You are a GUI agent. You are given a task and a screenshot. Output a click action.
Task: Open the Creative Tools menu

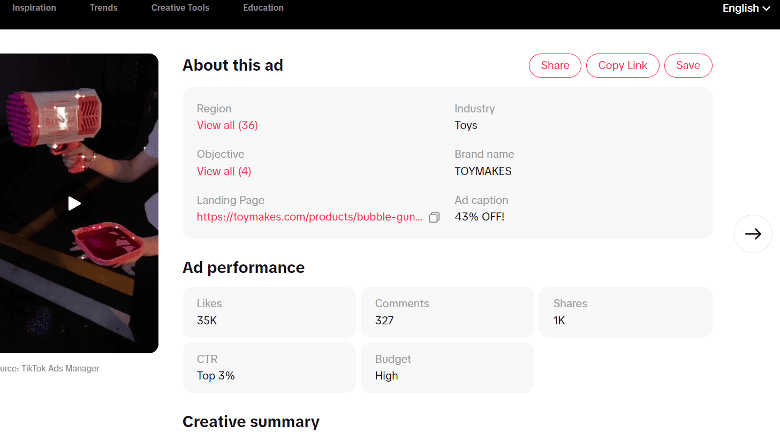180,8
